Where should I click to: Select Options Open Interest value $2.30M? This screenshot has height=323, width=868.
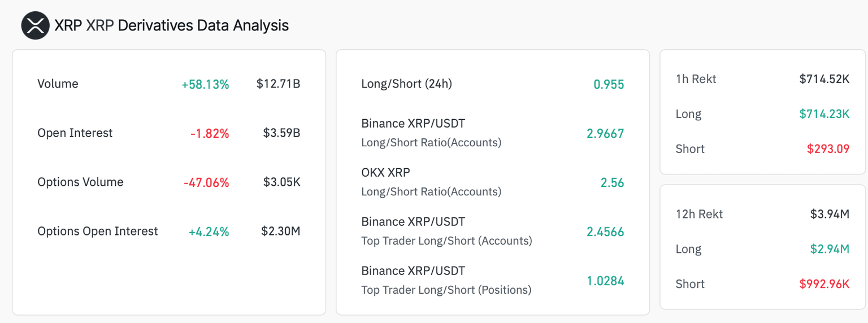click(280, 232)
